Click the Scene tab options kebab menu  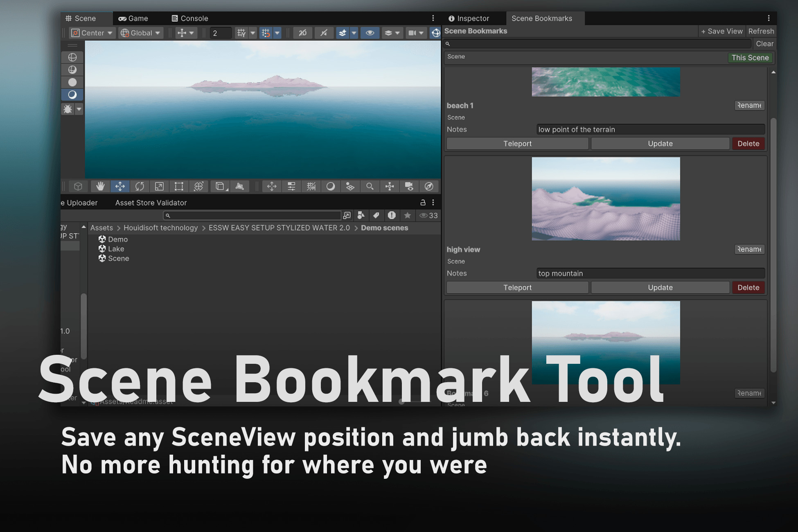pos(433,18)
